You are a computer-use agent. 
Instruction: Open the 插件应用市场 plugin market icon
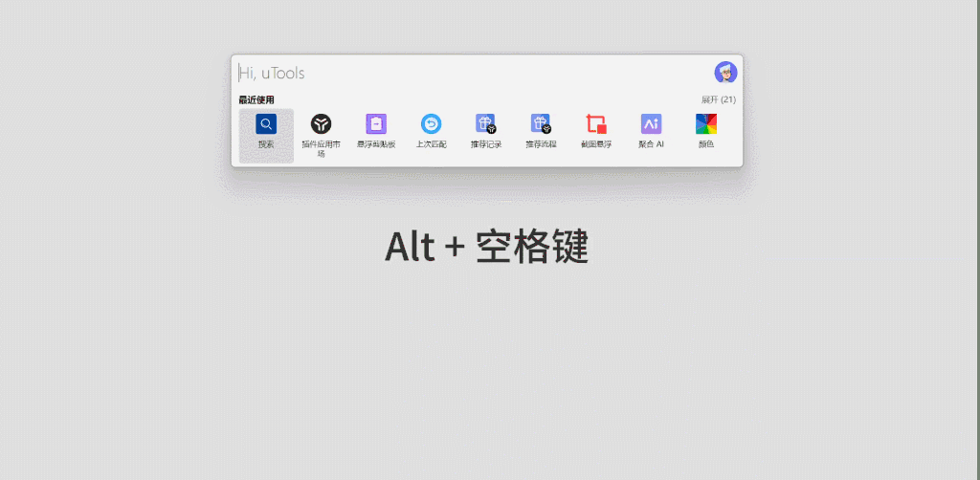(321, 123)
